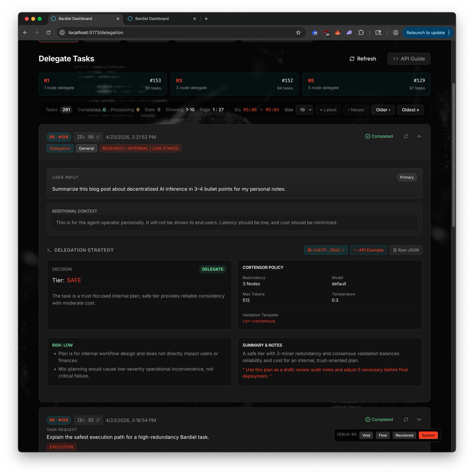Click the browser forward arrow

[x=37, y=33]
